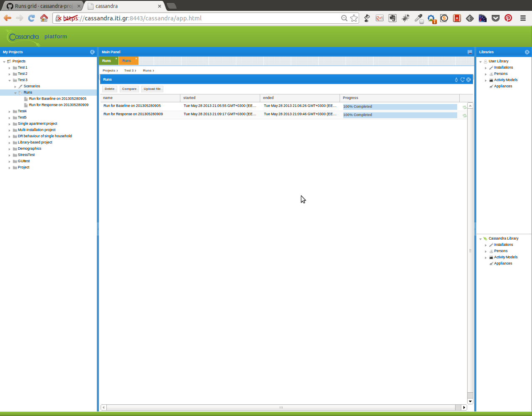Refresh the Runs panel using refresh icon
The height and width of the screenshot is (416, 532).
(x=462, y=79)
